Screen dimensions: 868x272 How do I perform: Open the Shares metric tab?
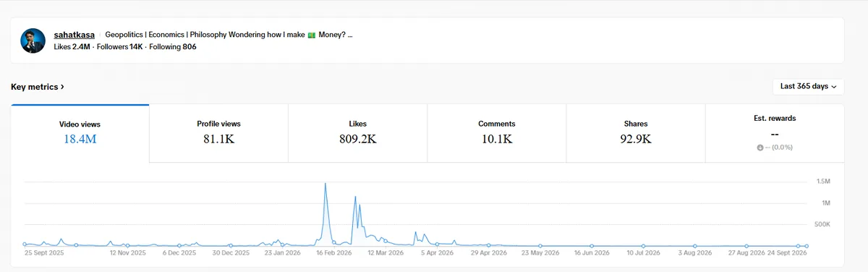point(635,133)
